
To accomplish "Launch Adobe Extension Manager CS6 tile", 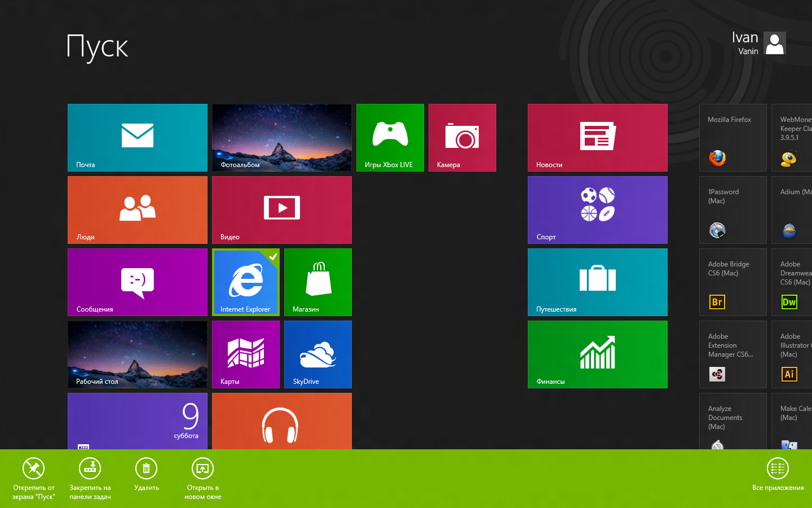I will pos(733,354).
